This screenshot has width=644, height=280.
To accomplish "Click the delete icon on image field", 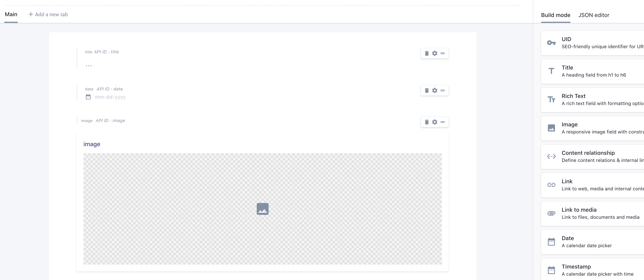I will (427, 122).
